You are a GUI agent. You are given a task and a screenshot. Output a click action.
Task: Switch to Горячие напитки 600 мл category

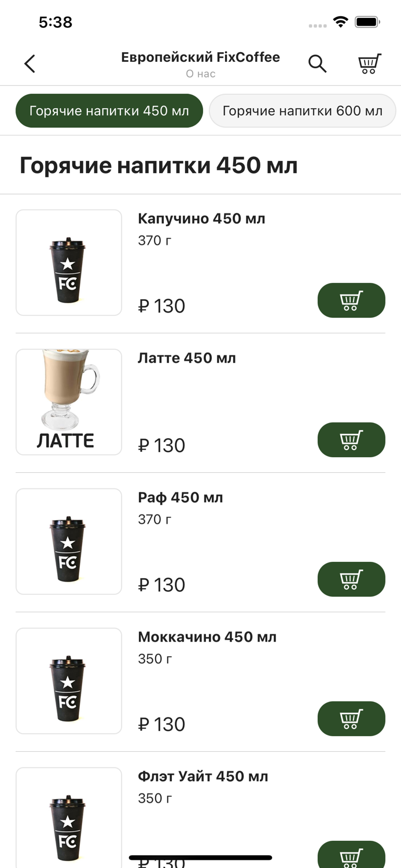click(x=302, y=110)
